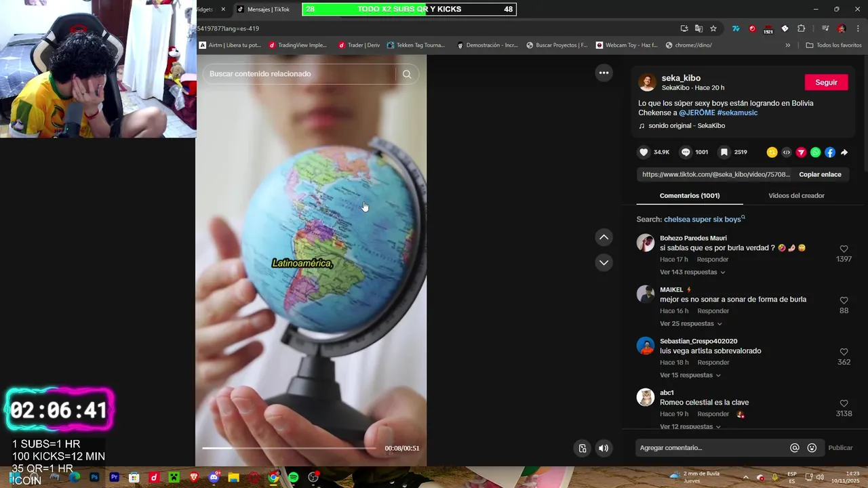This screenshot has height=488, width=868.
Task: Insert mention with the @ icon
Action: [795, 448]
